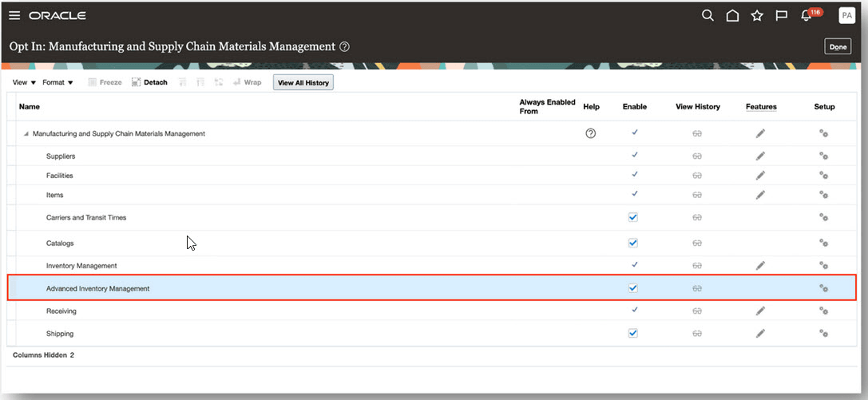Open setup for Catalogs row

click(824, 243)
